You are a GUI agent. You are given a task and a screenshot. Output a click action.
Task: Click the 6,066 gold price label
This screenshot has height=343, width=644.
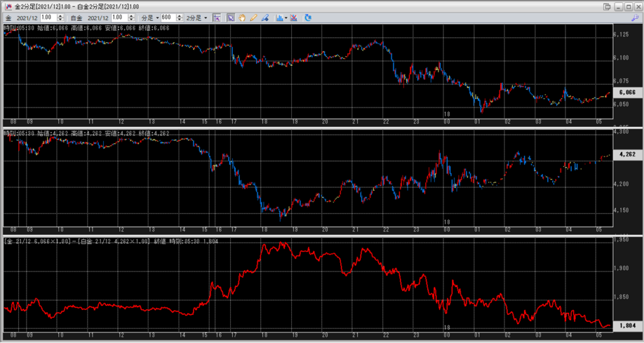(627, 92)
